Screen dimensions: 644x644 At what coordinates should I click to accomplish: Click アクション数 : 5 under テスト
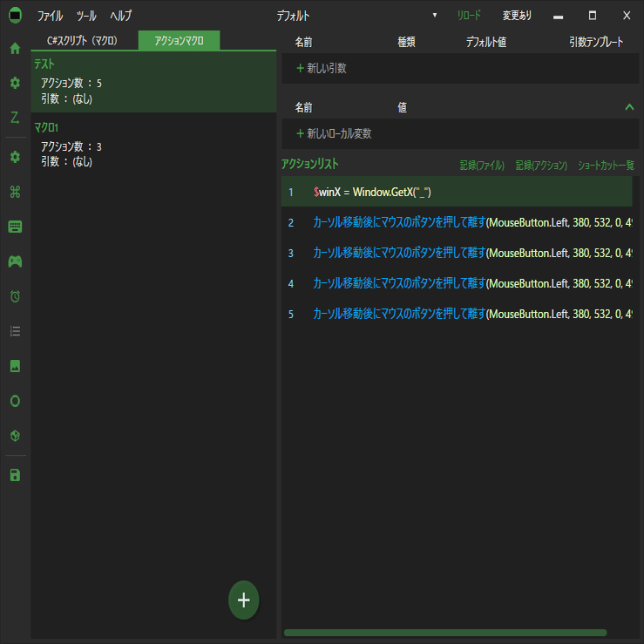tap(71, 84)
